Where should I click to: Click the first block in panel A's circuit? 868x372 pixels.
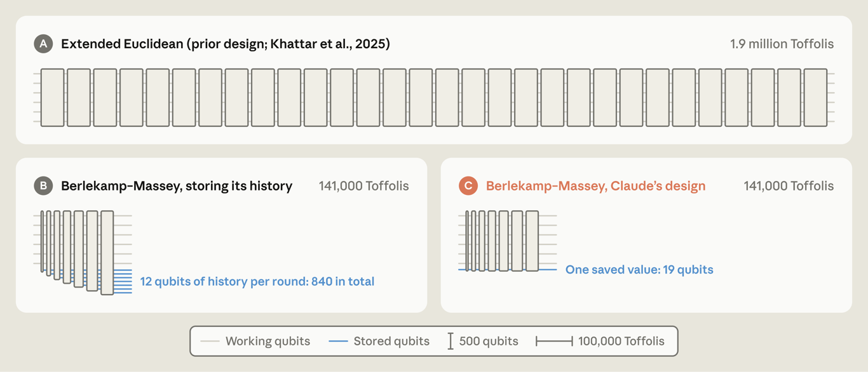tap(53, 98)
